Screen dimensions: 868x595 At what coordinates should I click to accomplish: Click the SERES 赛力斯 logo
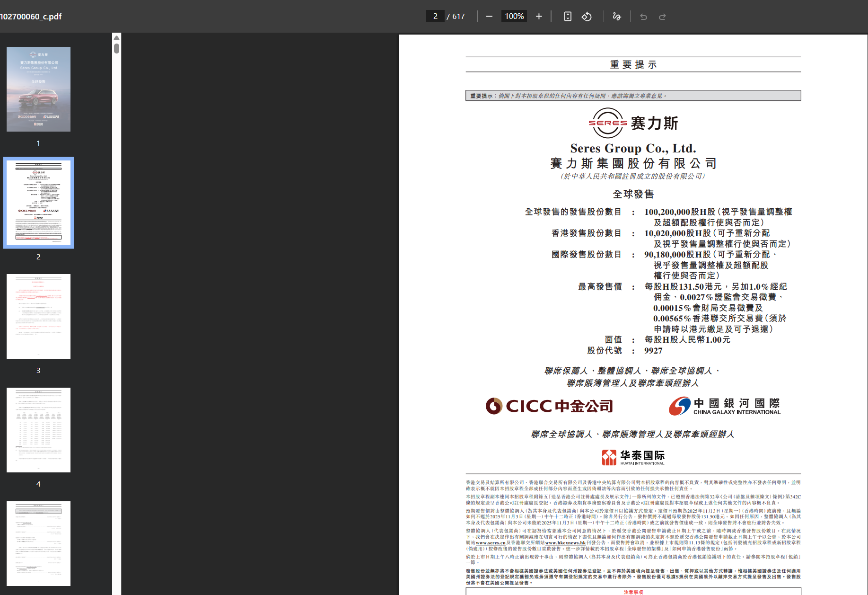(x=633, y=123)
